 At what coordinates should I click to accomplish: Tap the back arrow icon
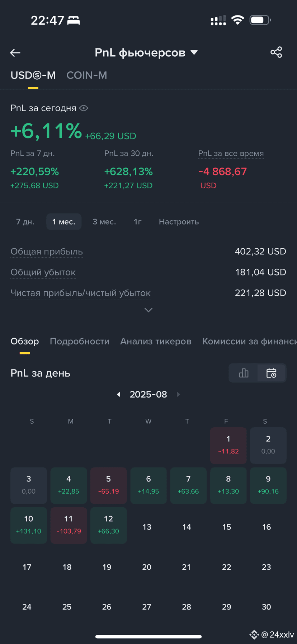point(15,53)
